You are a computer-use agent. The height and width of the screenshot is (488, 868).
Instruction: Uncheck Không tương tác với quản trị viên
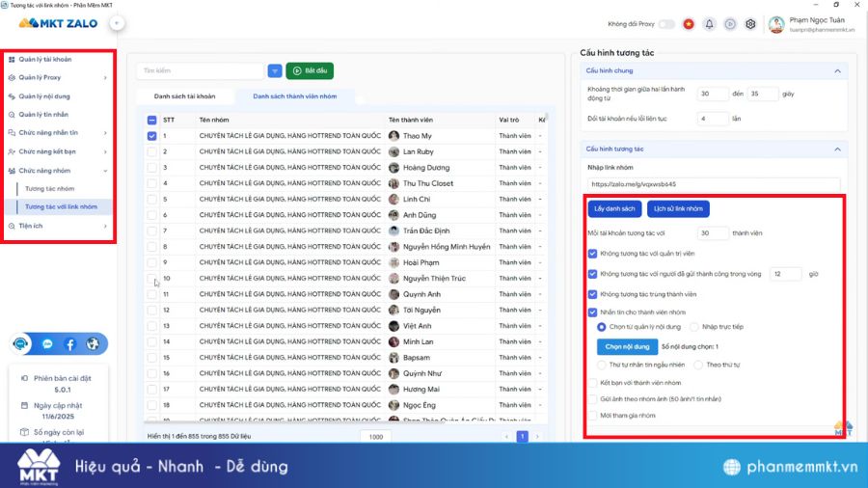(592, 254)
